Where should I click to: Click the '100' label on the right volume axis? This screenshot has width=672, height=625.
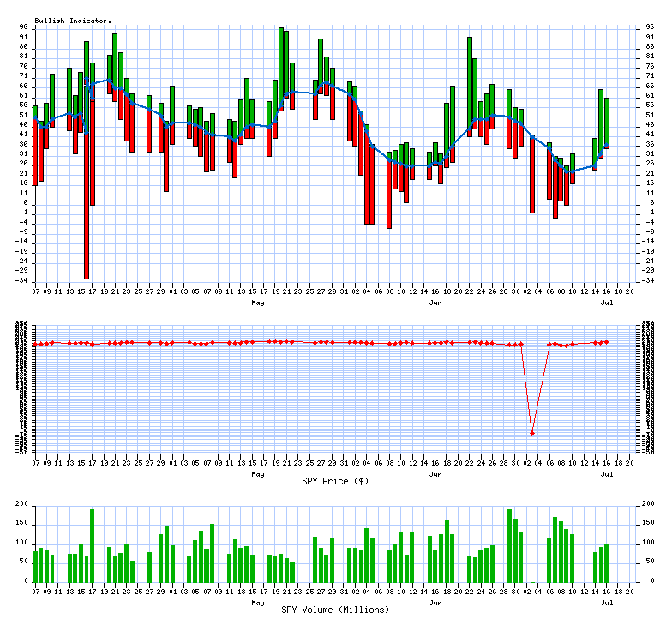point(650,543)
